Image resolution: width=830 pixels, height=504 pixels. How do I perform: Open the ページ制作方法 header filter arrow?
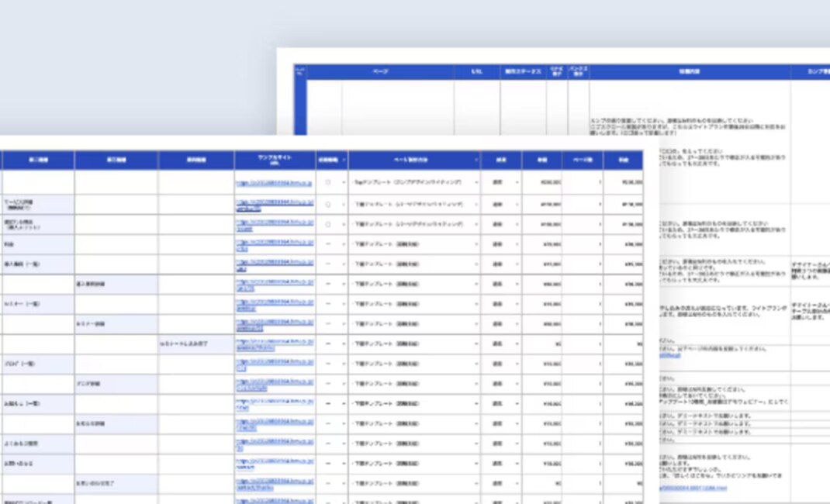point(476,161)
